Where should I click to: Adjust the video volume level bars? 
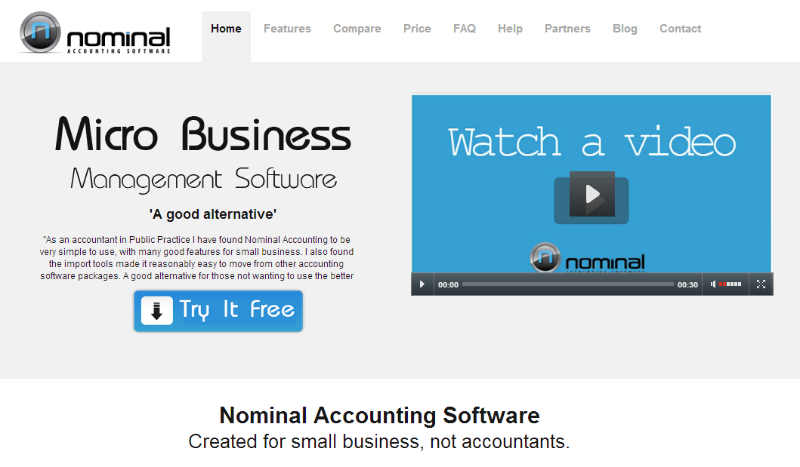click(x=730, y=284)
